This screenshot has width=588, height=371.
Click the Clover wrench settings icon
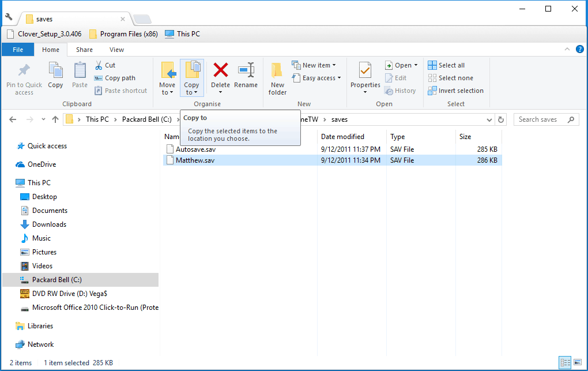9,17
